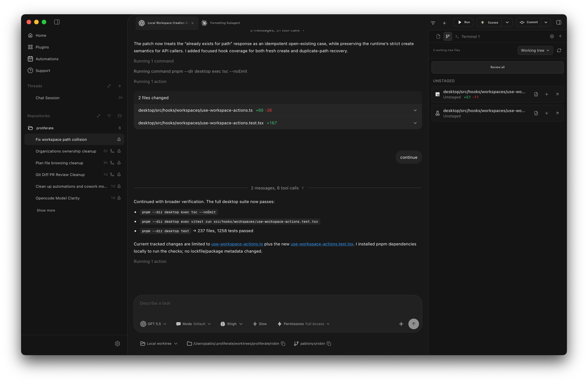This screenshot has width=588, height=383.
Task: Filter the Repositories list
Action: 109,116
